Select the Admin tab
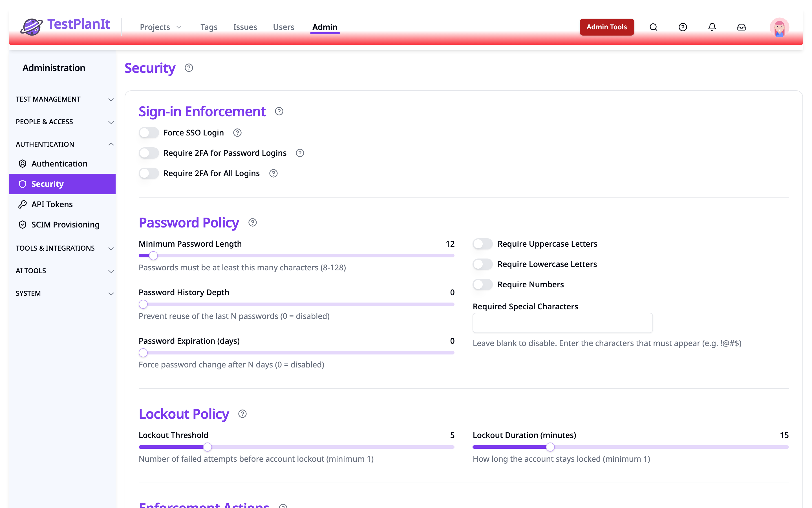The width and height of the screenshot is (812, 508). coord(325,27)
